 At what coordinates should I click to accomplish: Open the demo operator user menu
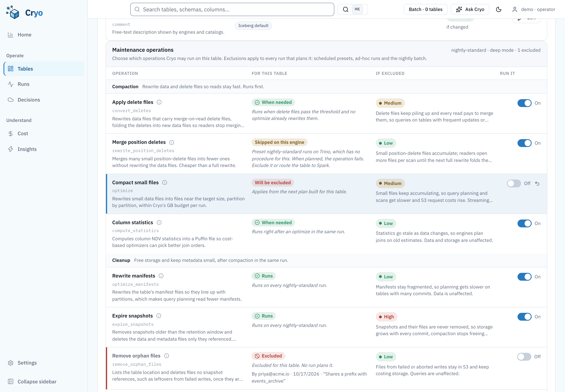click(x=534, y=9)
